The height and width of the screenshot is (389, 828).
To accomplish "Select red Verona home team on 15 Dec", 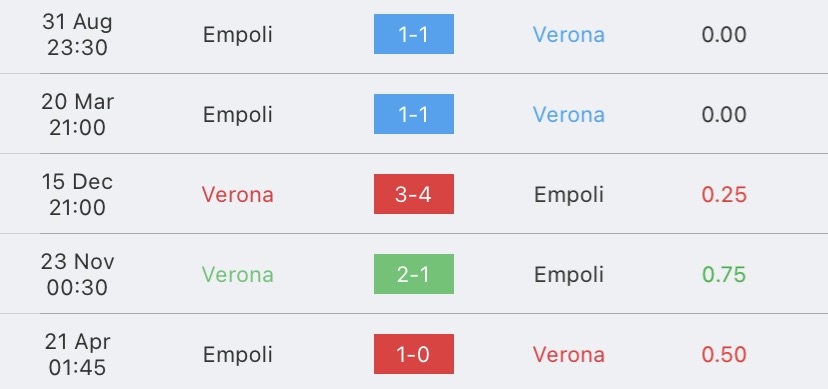I will [238, 195].
